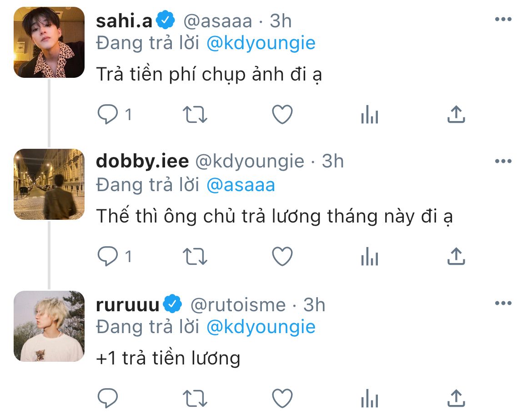
Task: Open sahi.a's profile picture
Action: 49,42
